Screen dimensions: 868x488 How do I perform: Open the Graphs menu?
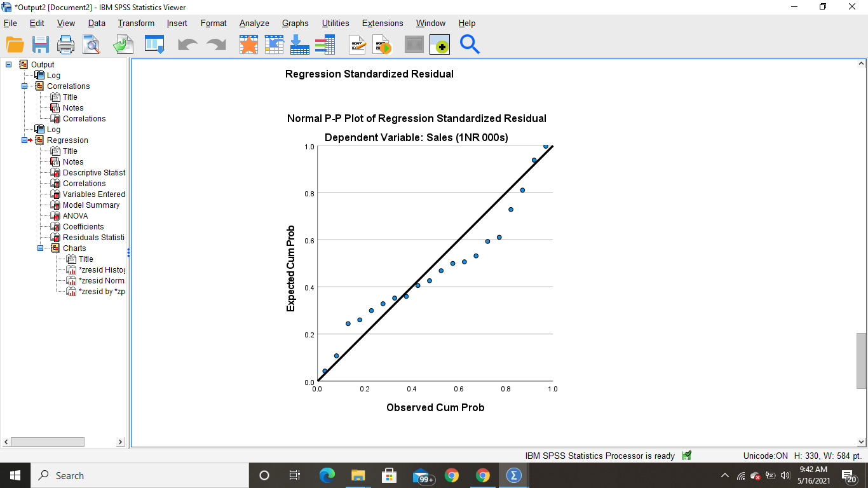click(295, 24)
